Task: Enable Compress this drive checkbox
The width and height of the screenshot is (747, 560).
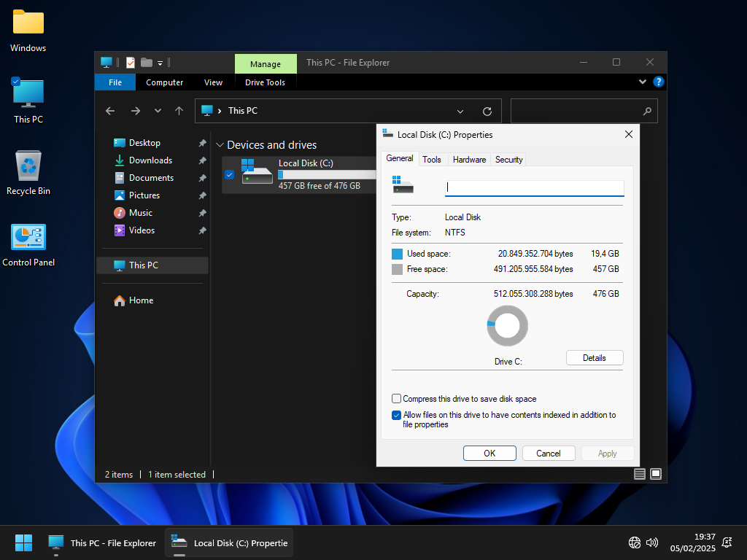Action: 396,399
